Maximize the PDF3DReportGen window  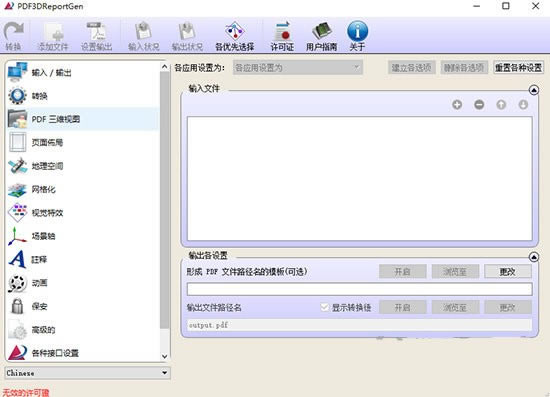click(x=506, y=6)
